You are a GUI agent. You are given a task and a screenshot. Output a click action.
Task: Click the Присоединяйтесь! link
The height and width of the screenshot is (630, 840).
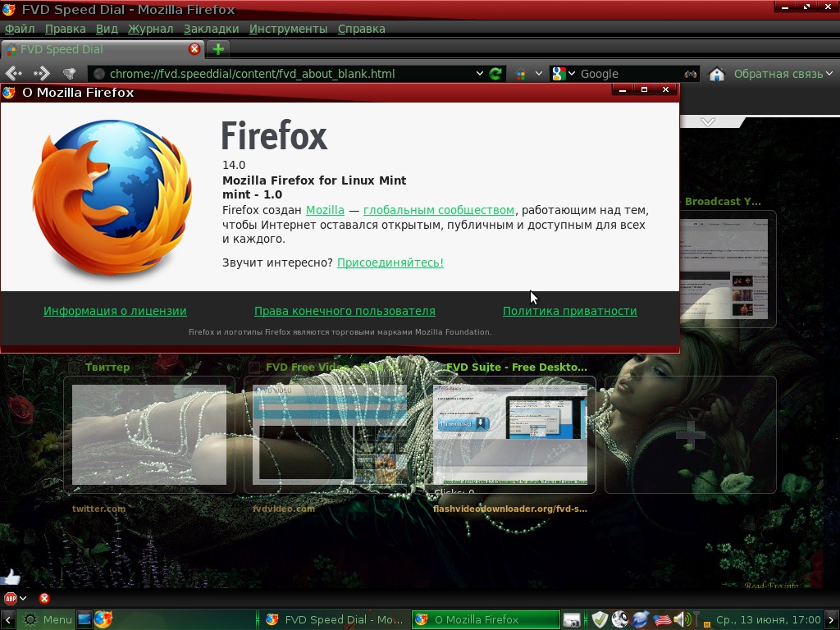pos(390,262)
